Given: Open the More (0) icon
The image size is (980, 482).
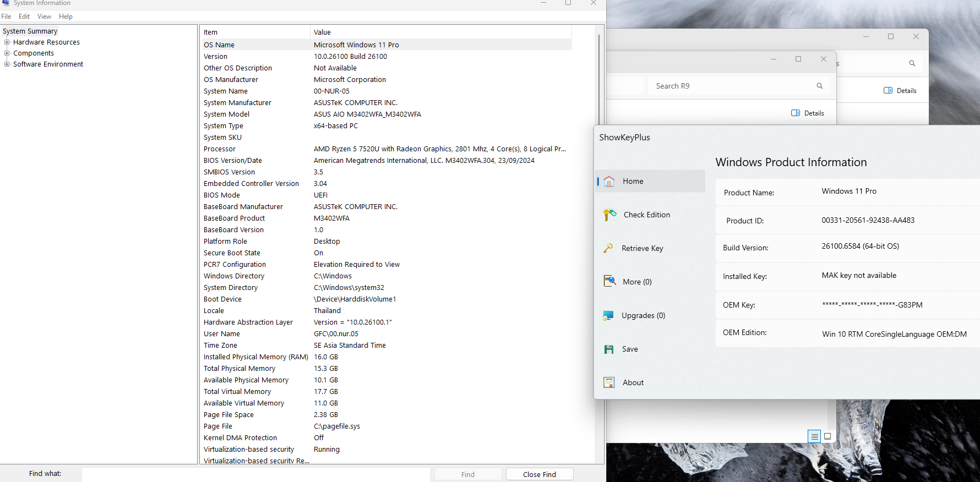Looking at the screenshot, I should coord(609,282).
